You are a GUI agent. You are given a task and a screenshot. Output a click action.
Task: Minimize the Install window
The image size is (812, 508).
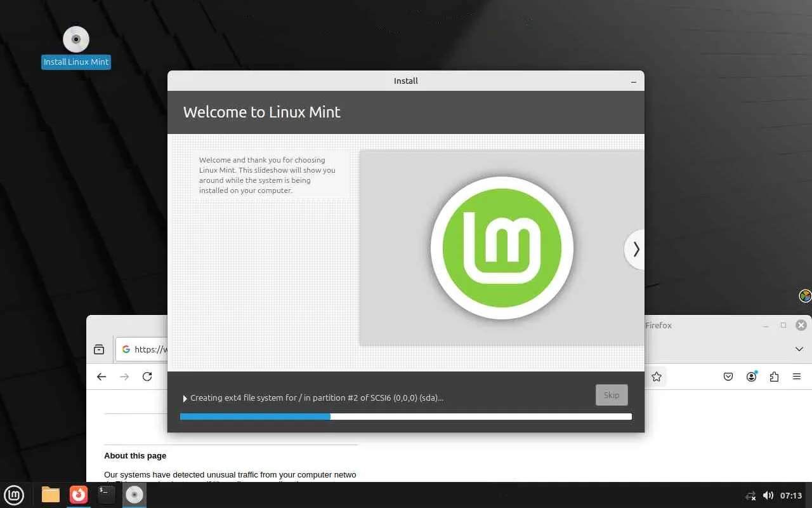(x=633, y=81)
